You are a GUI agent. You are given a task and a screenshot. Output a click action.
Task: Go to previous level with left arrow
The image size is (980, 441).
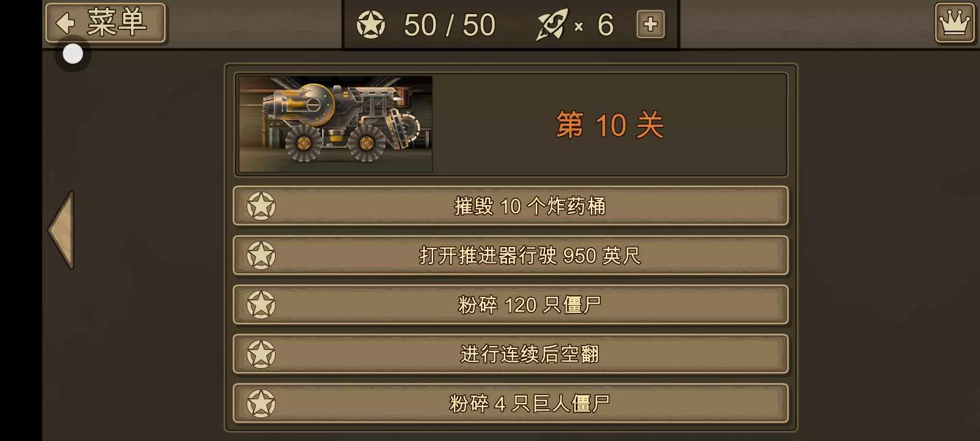(61, 230)
